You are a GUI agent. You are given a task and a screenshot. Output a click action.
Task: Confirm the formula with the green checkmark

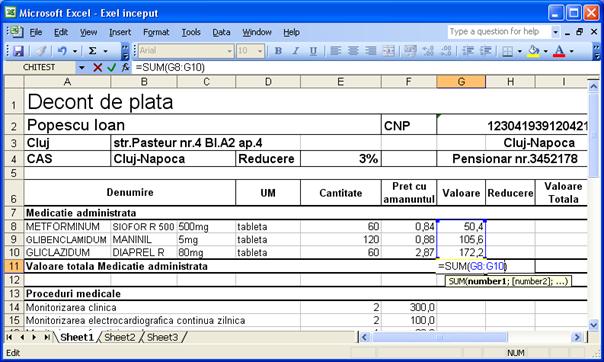(112, 68)
